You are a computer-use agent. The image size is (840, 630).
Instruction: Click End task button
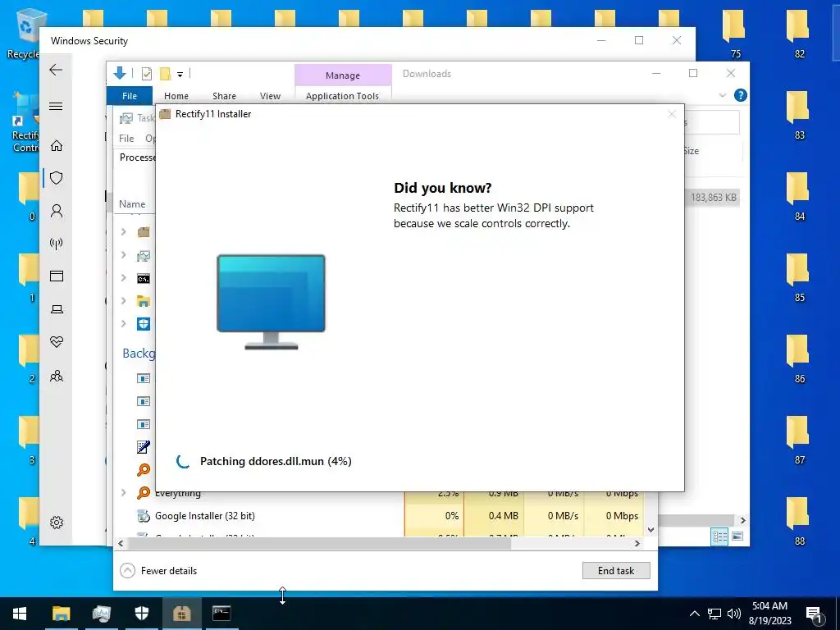pos(616,571)
